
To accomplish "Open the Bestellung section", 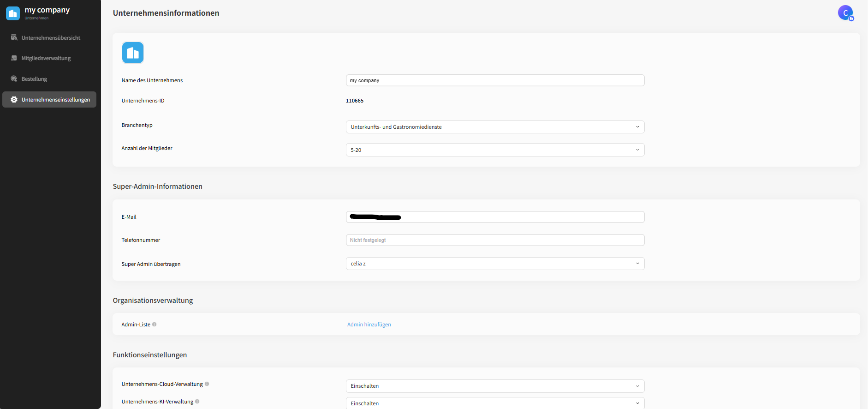I will click(x=49, y=79).
